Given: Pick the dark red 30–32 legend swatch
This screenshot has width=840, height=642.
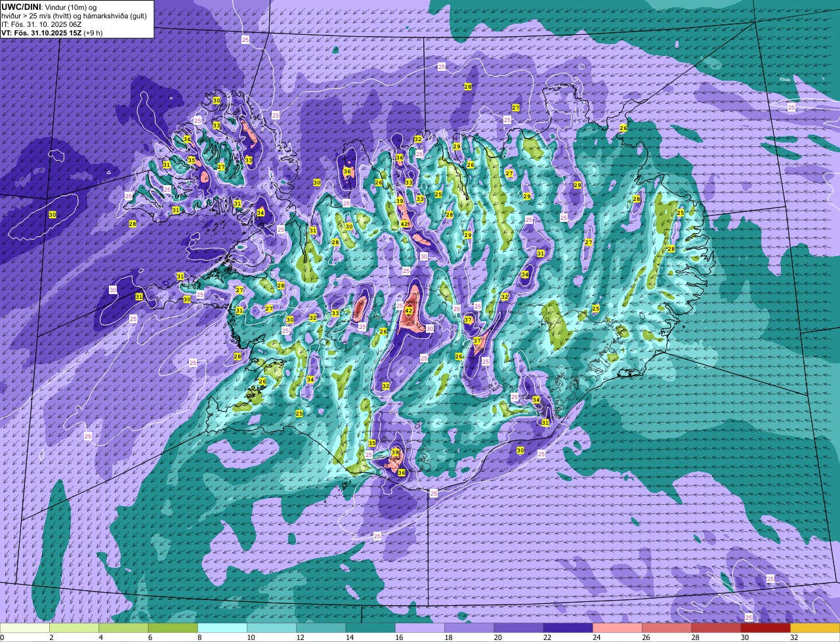Looking at the screenshot, I should point(765,628).
